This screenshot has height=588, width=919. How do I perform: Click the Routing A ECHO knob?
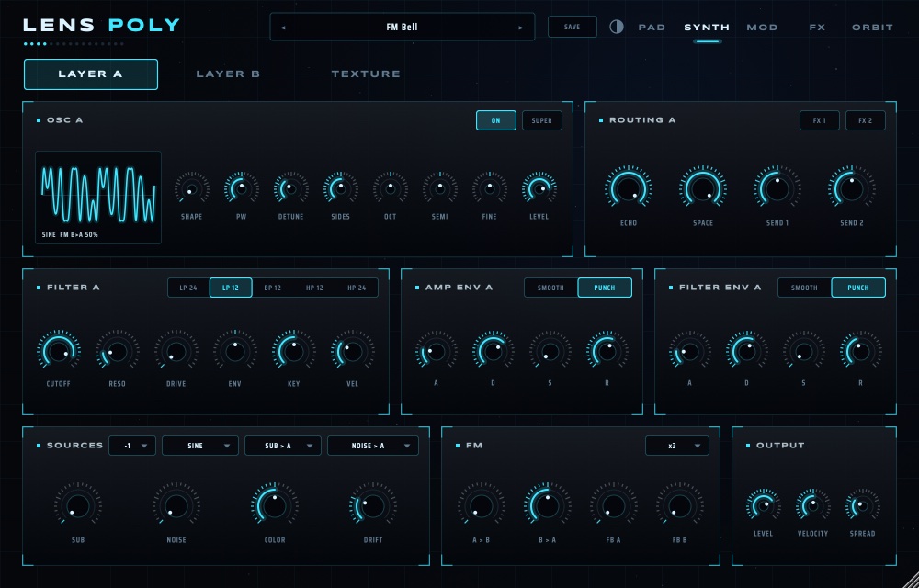click(x=629, y=188)
